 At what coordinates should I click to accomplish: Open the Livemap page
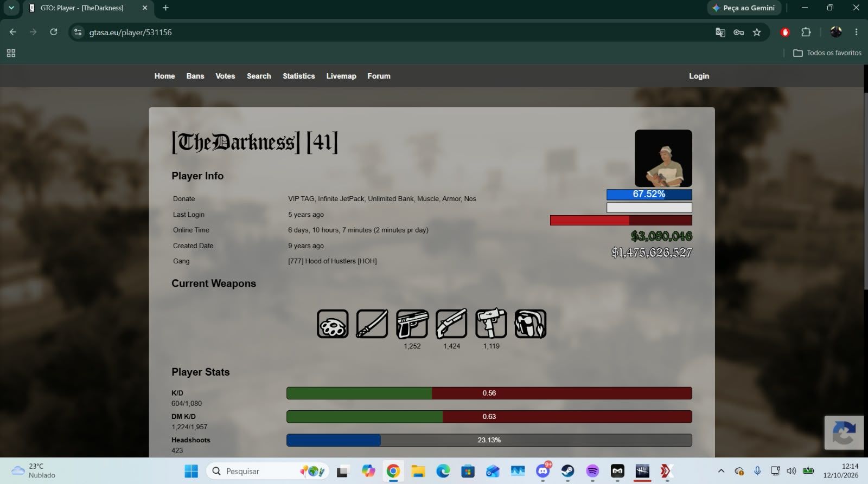point(341,76)
